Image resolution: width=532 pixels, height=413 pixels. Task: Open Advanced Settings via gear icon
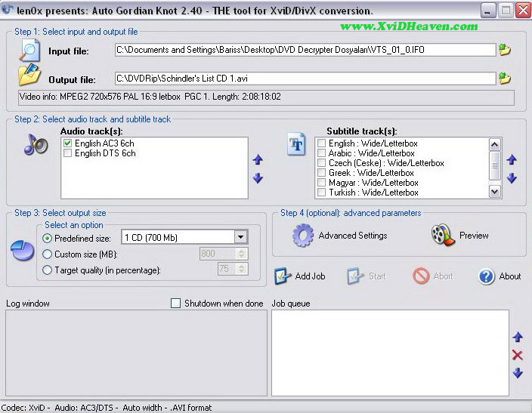tap(302, 235)
